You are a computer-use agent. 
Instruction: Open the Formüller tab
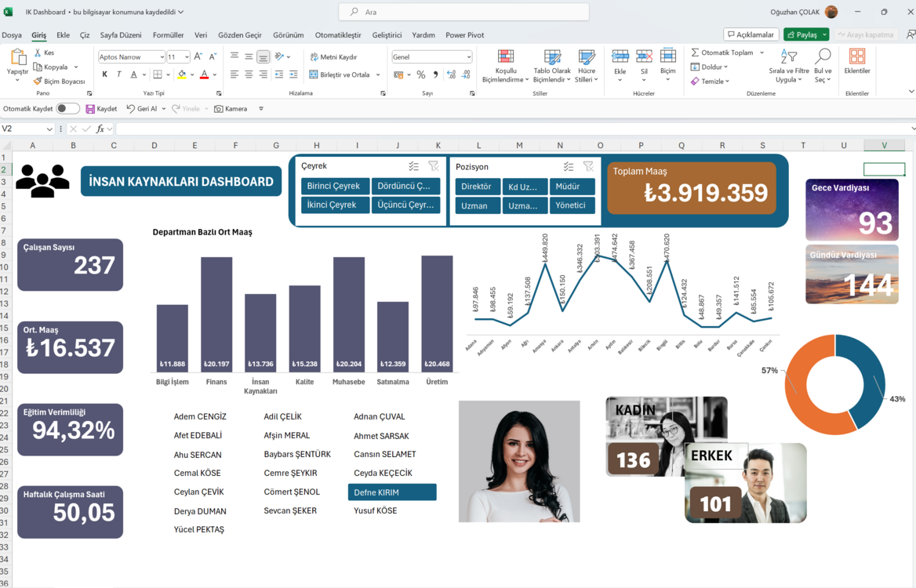click(x=169, y=35)
